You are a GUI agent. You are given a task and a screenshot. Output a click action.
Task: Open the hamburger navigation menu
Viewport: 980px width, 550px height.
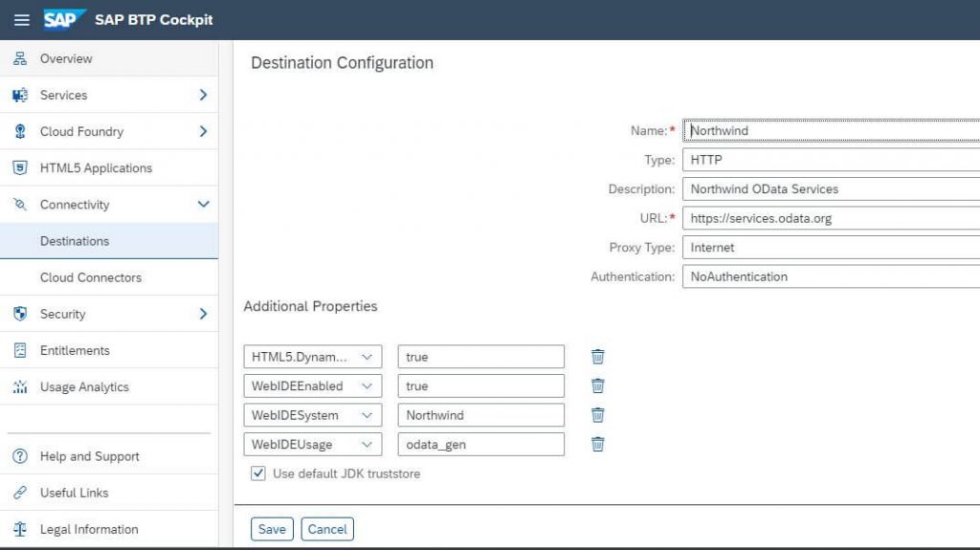[x=21, y=20]
